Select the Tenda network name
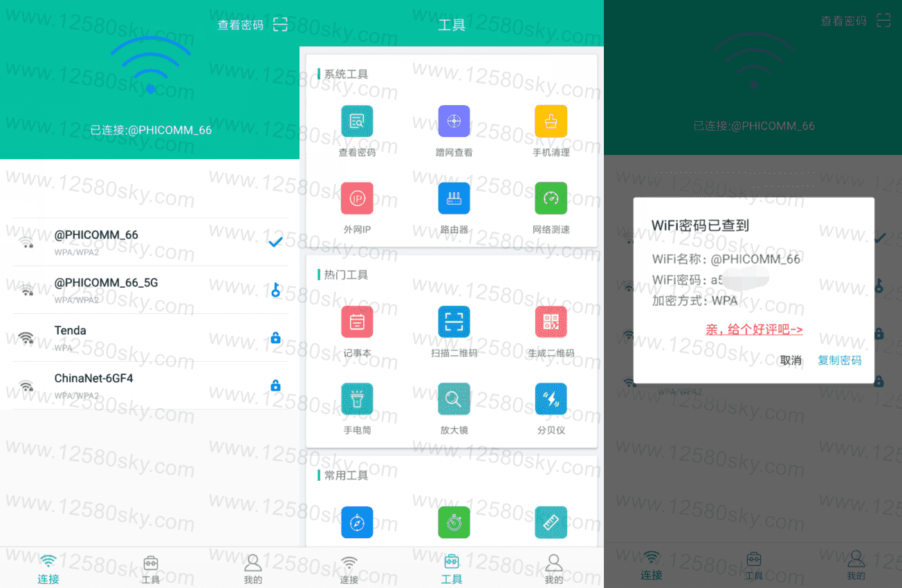This screenshot has height=588, width=902. pos(71,331)
